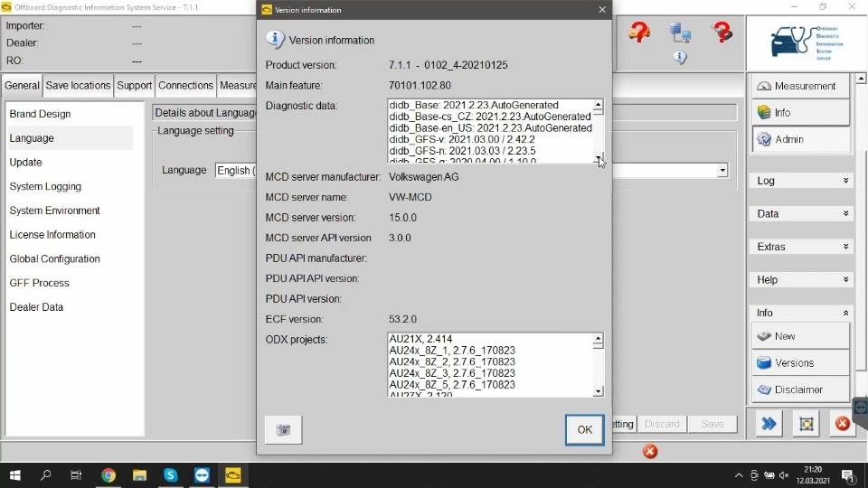The image size is (868, 488).
Task: Open File Explorer from taskbar
Action: [139, 475]
